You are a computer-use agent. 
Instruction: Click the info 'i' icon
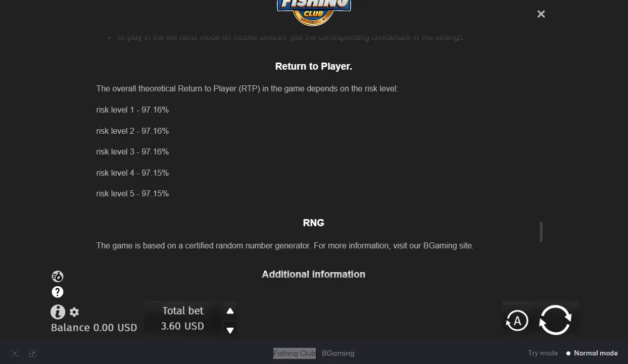58,312
